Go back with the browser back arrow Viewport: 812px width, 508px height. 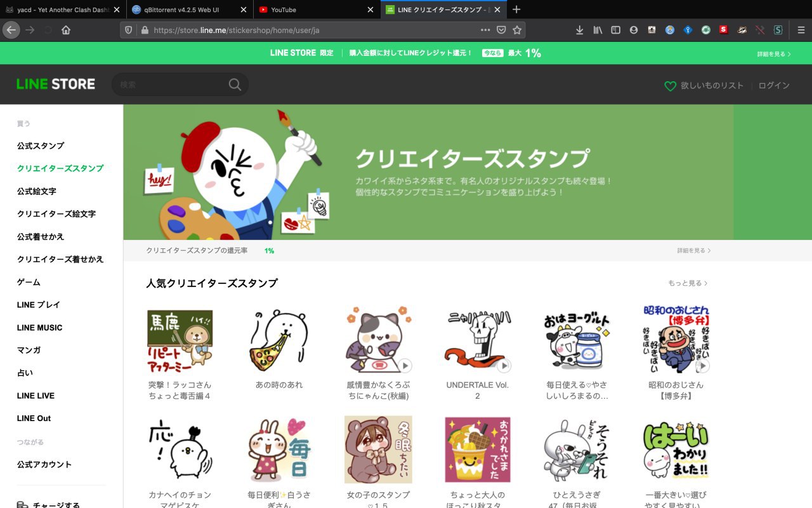point(11,30)
